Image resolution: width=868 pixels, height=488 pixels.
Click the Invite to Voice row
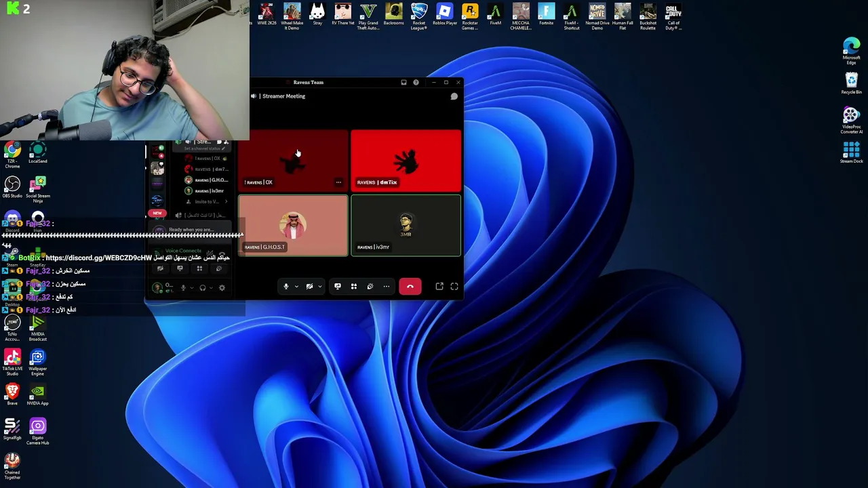click(x=206, y=202)
